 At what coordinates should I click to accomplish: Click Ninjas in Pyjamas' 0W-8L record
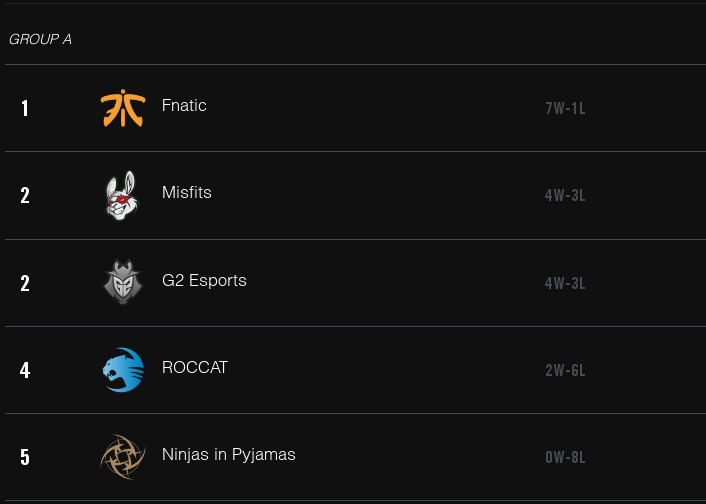pyautogui.click(x=565, y=458)
